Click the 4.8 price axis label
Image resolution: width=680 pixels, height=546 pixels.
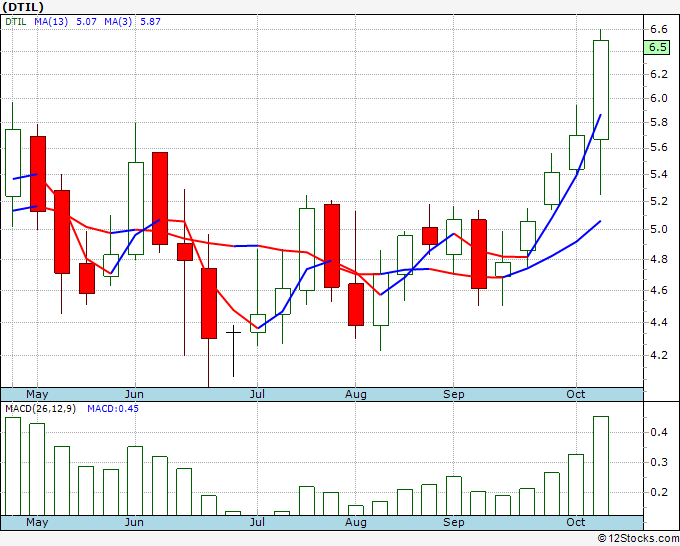pos(658,259)
